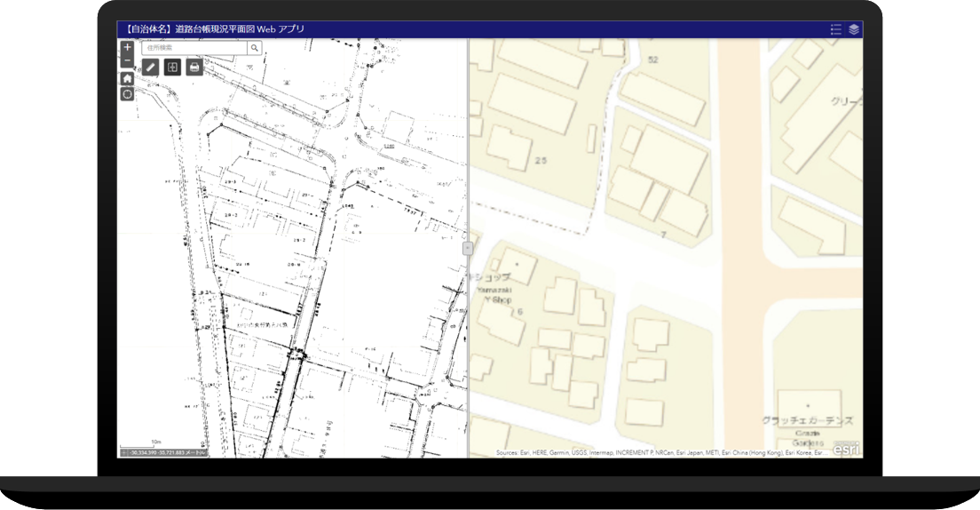Click the Yamazaki Y Shop label
The height and width of the screenshot is (510, 980).
click(x=496, y=294)
